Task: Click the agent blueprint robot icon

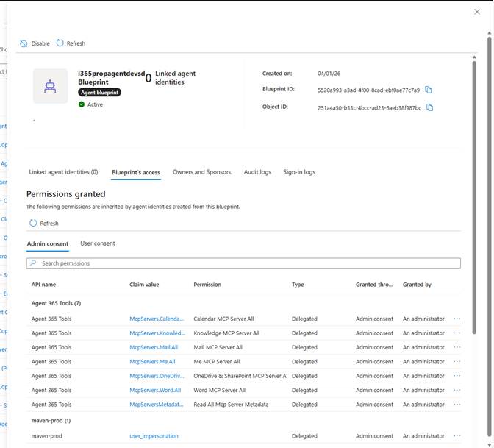Action: (x=50, y=86)
